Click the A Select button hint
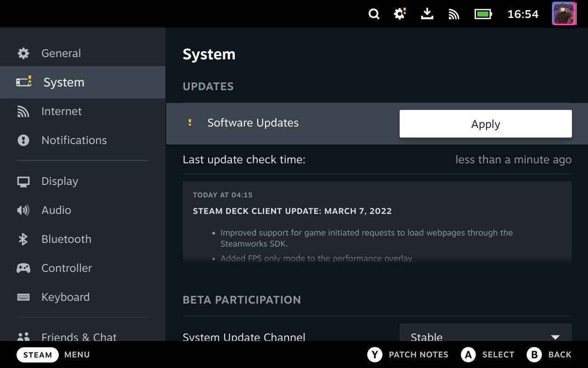This screenshot has width=588, height=368. (x=487, y=355)
